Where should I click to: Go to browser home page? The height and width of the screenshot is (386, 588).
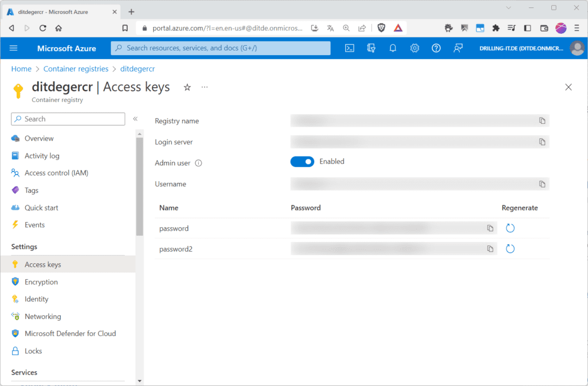[x=59, y=28]
